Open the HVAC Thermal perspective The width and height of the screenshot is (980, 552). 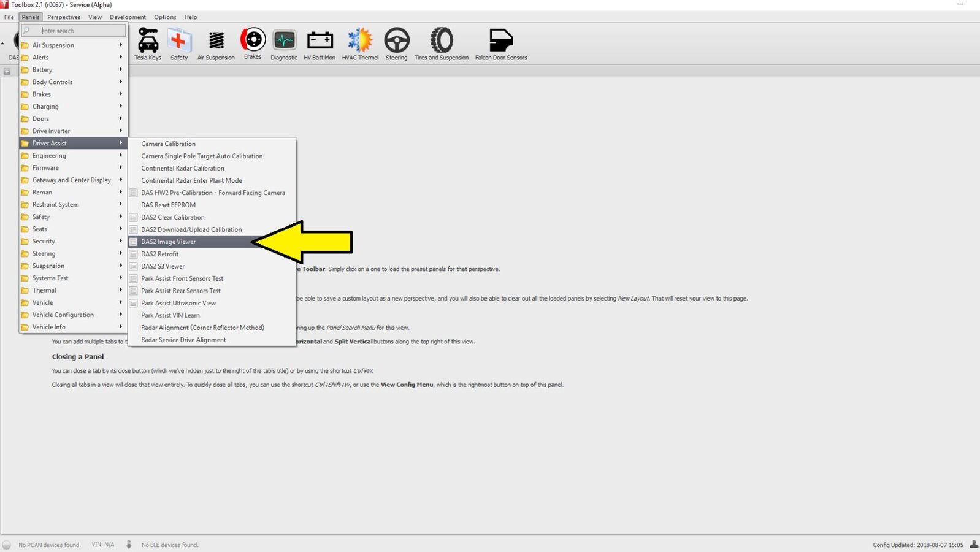coord(360,44)
